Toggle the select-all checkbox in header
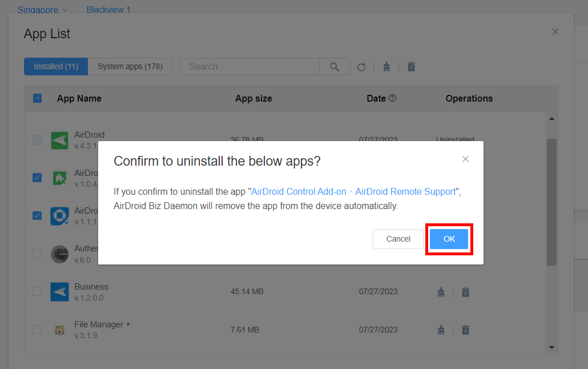The image size is (588, 369). pyautogui.click(x=37, y=98)
